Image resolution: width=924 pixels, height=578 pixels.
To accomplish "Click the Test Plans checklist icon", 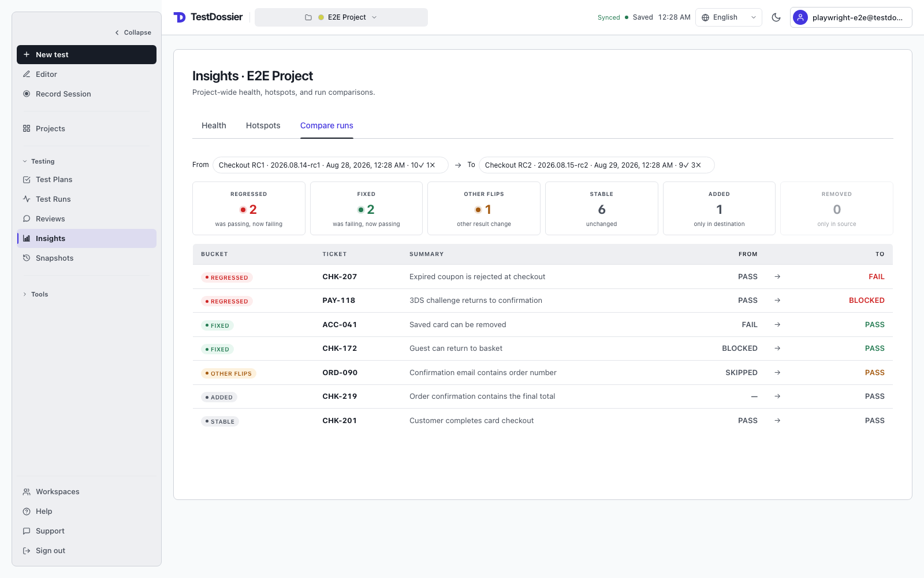I will point(27,179).
